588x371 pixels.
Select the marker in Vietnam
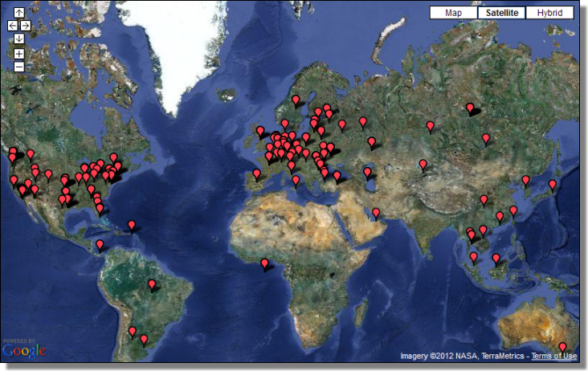coord(483,230)
